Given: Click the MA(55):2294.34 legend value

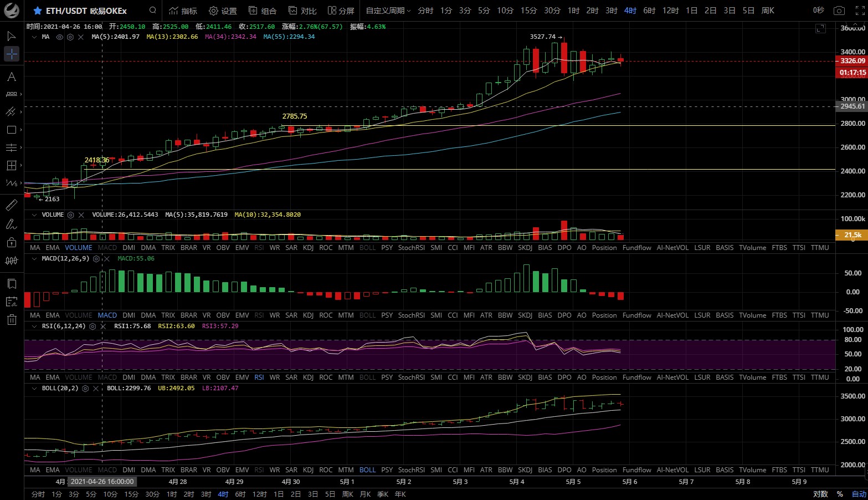Looking at the screenshot, I should 289,37.
